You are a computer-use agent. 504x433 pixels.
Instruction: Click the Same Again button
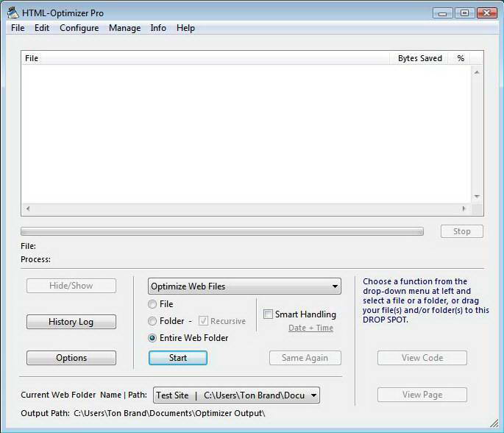pyautogui.click(x=305, y=358)
